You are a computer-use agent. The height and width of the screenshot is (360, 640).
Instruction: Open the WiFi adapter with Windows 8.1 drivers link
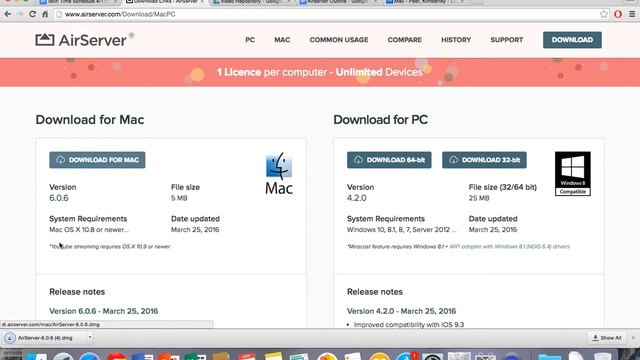(x=509, y=247)
